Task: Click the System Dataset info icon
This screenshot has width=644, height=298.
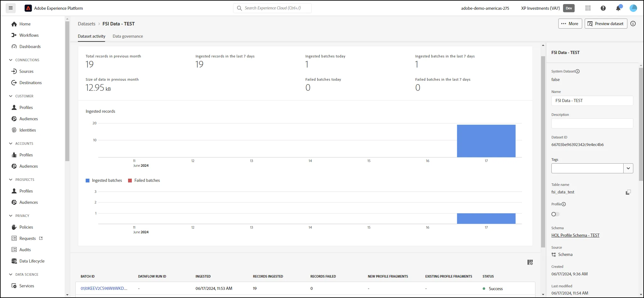Action: [x=577, y=71]
